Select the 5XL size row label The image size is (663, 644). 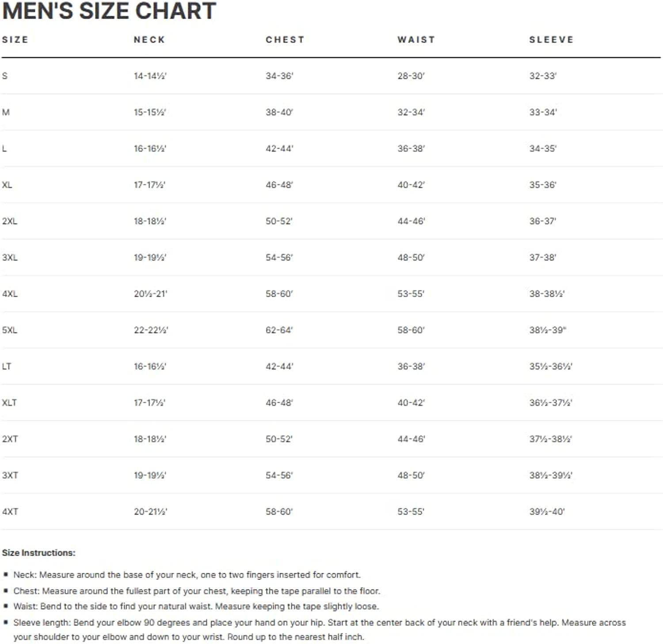click(x=10, y=330)
